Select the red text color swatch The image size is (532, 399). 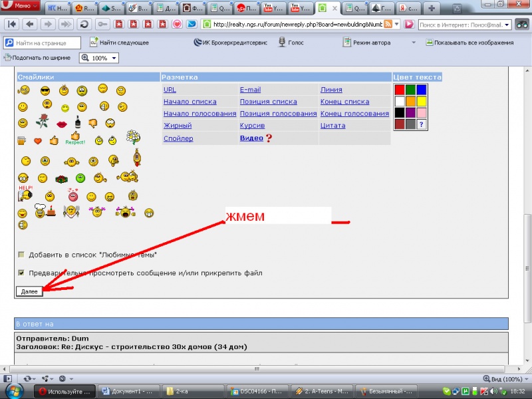tap(400, 90)
